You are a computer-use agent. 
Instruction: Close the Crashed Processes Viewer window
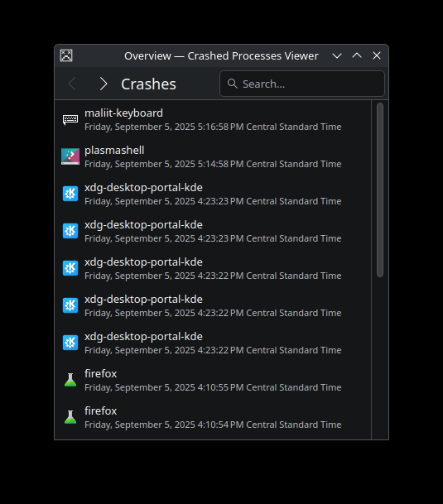(377, 55)
